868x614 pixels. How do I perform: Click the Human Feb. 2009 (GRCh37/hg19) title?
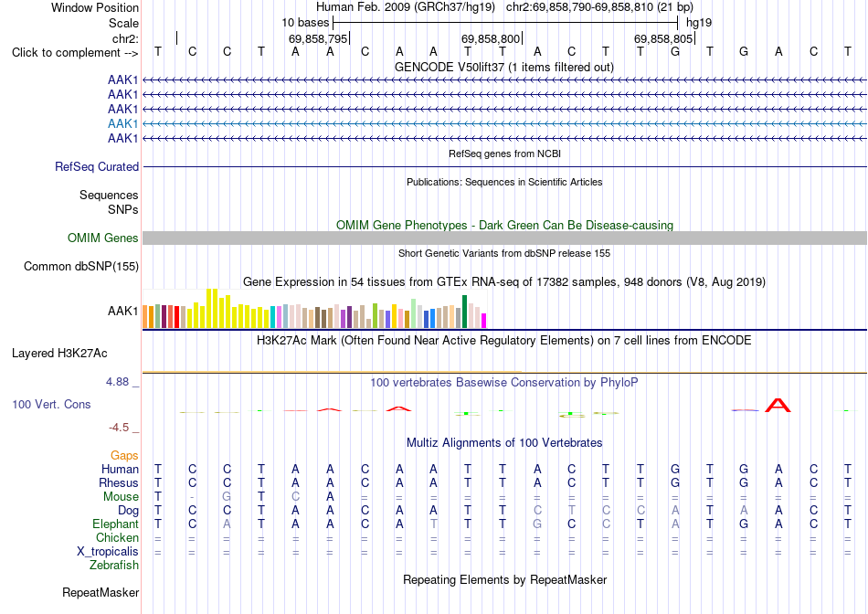point(405,7)
